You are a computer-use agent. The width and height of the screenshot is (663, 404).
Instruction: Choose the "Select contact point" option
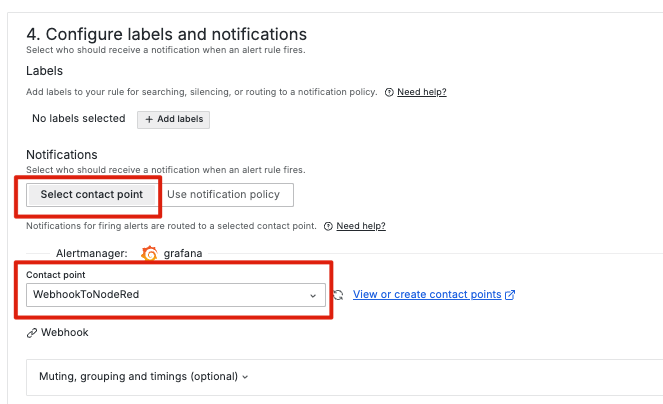point(92,194)
